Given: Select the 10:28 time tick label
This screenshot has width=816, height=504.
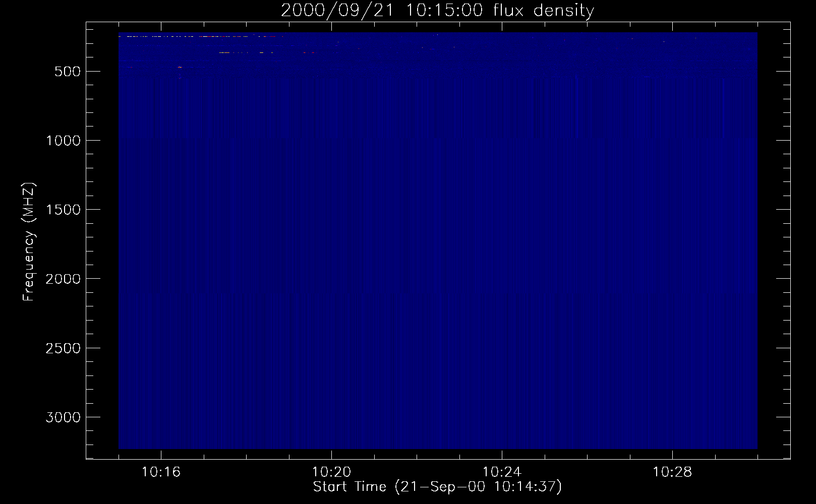Looking at the screenshot, I should (672, 472).
